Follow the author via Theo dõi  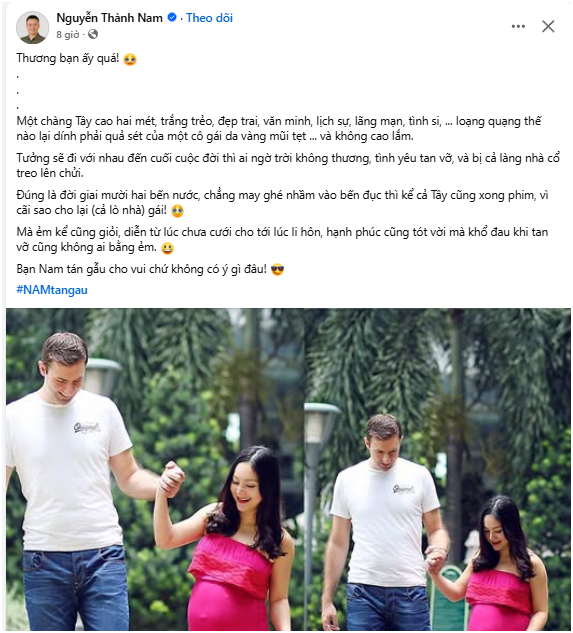209,18
